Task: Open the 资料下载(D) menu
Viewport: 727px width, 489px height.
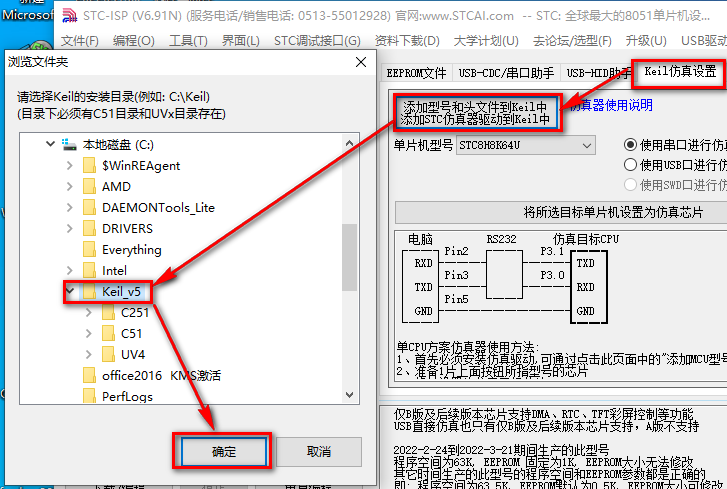Action: click(x=407, y=41)
